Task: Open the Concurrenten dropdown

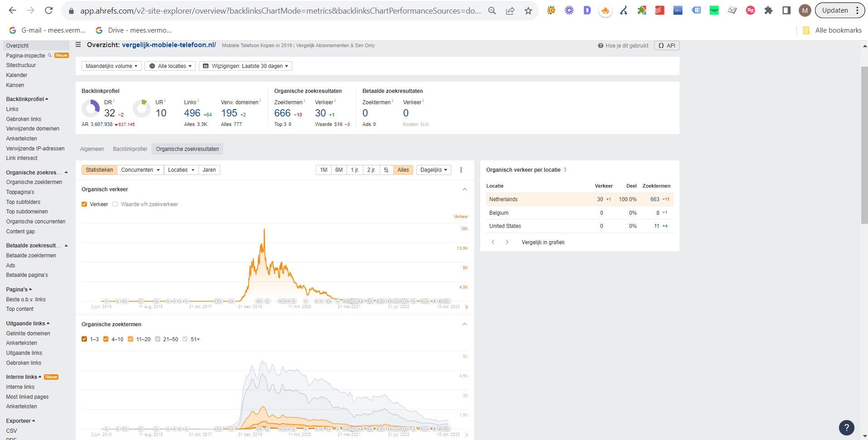Action: click(x=140, y=170)
